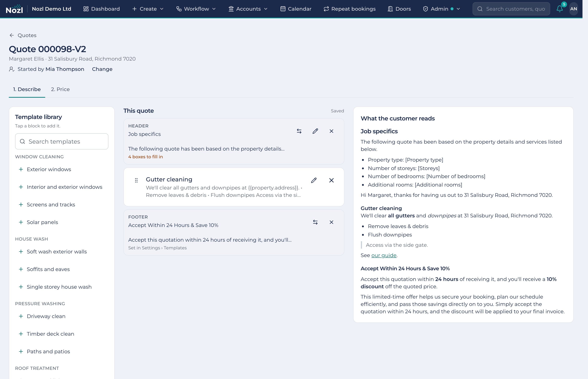Click the Nozl logo
Image resolution: width=588 pixels, height=379 pixels.
pyautogui.click(x=14, y=9)
